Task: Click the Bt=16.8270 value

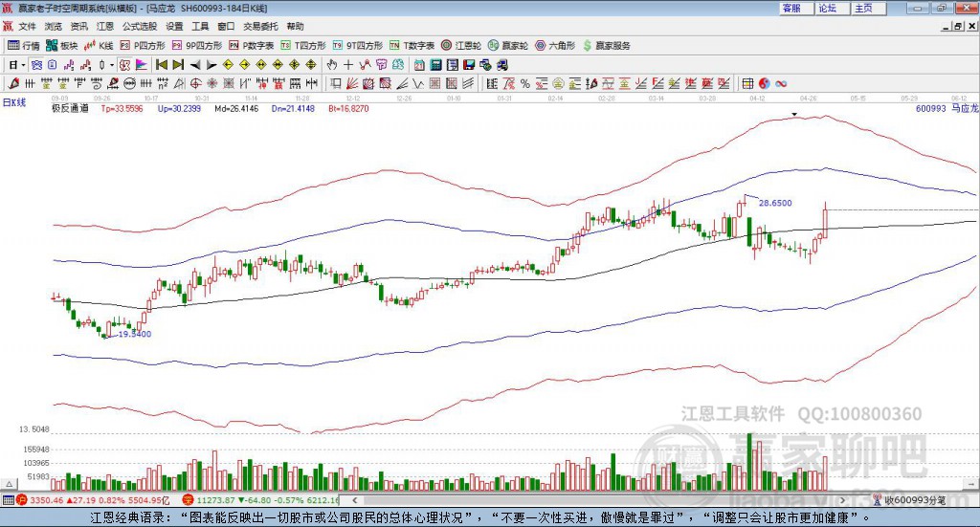Action: [x=348, y=108]
